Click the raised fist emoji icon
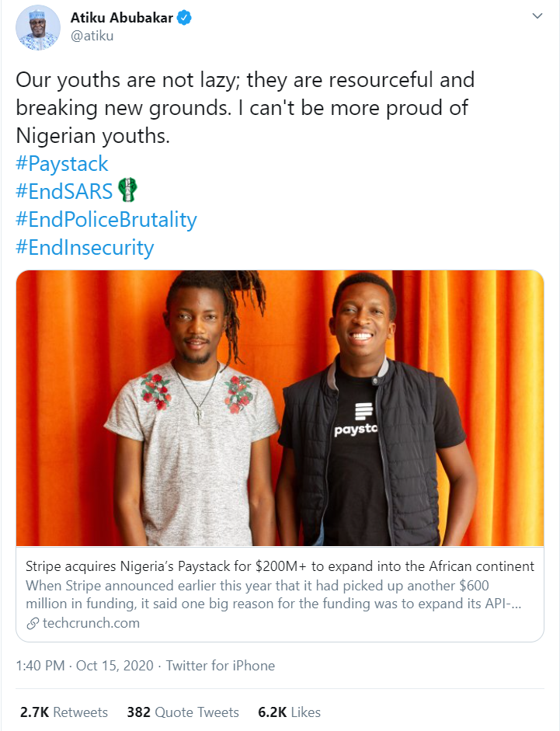560x731 pixels. pyautogui.click(x=127, y=190)
